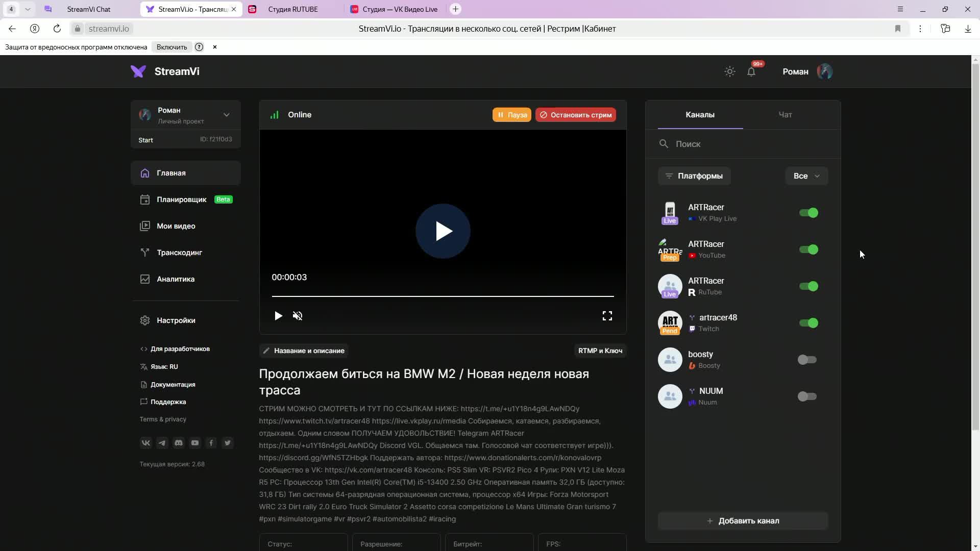
Task: Open Планировщик in the sidebar
Action: 181,199
